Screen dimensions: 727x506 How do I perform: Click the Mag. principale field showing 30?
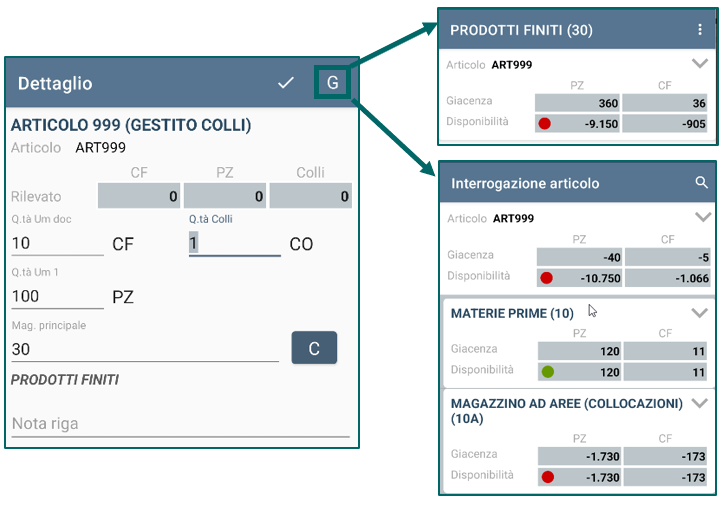pyautogui.click(x=145, y=349)
